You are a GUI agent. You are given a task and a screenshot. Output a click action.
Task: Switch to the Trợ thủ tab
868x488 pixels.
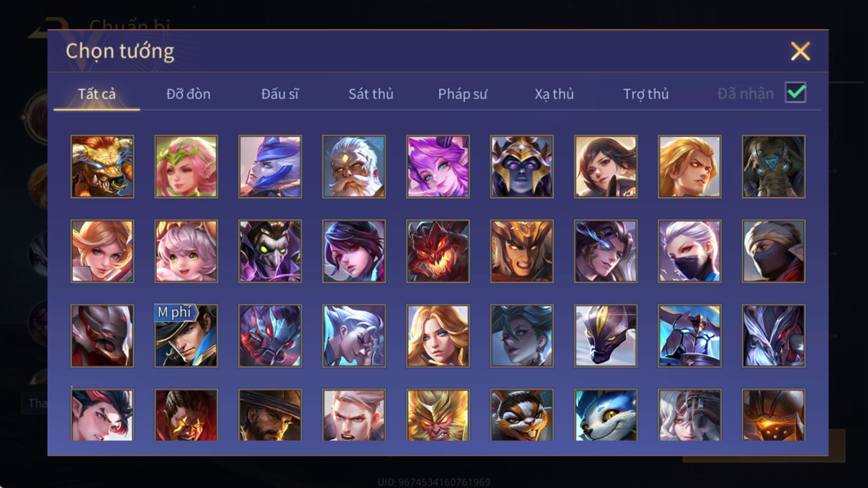[x=646, y=94]
